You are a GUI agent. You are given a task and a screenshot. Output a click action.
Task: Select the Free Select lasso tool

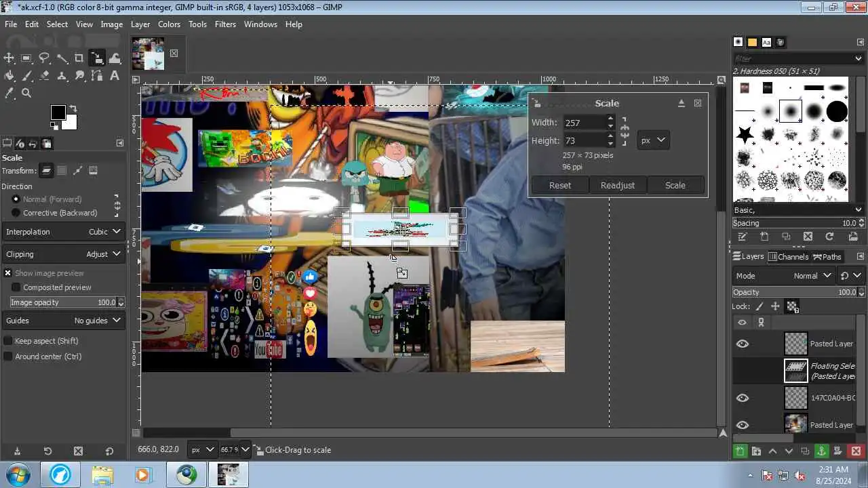(x=44, y=58)
